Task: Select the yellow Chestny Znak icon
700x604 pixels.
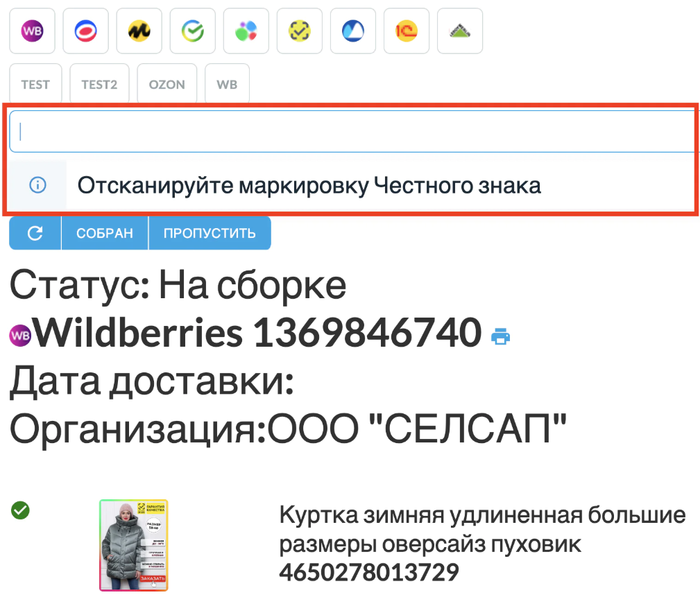Action: (299, 31)
